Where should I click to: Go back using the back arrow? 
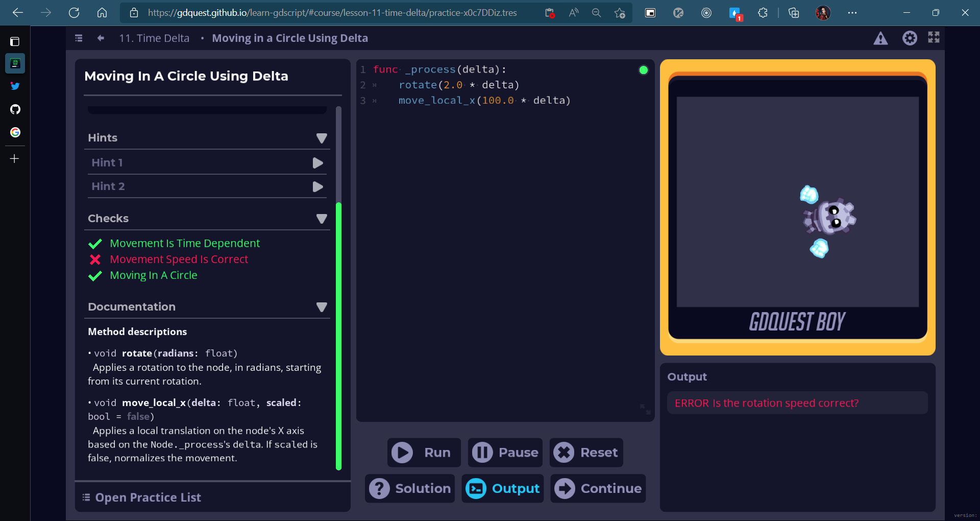100,38
